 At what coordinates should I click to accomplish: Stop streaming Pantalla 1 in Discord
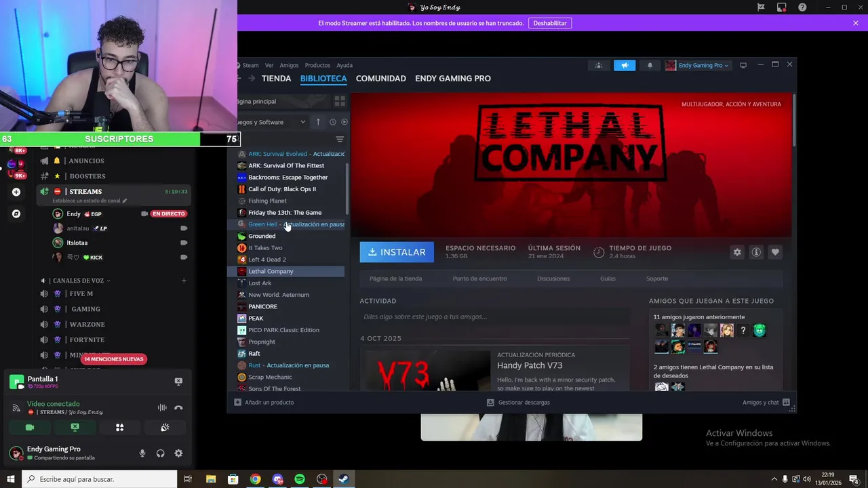coord(178,382)
